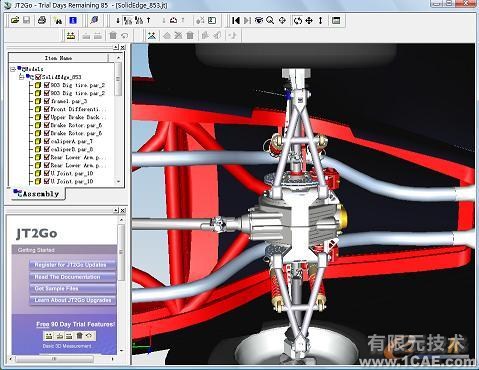
Task: Collapse the SolidEdge_853 assembly node
Action: pyautogui.click(x=21, y=77)
